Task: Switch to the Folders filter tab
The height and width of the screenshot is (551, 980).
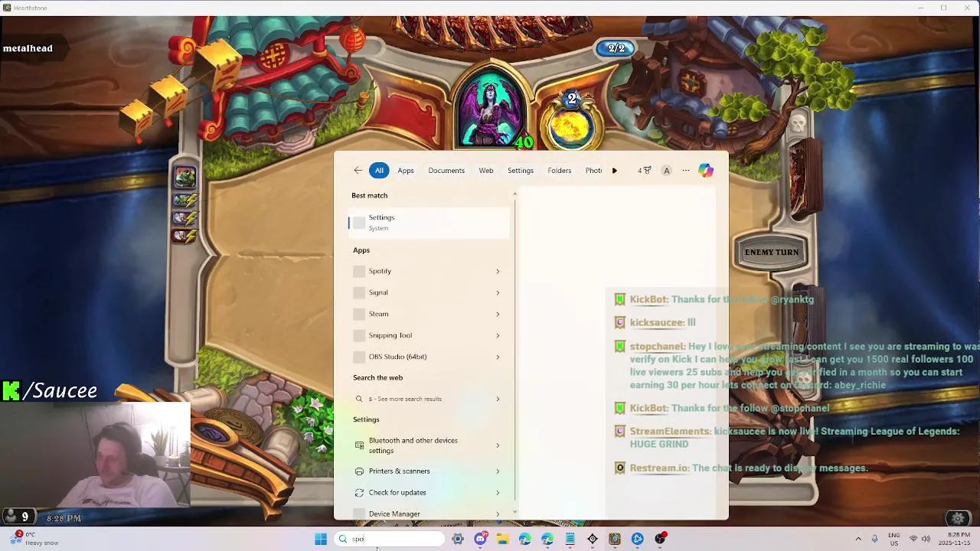Action: click(x=560, y=171)
